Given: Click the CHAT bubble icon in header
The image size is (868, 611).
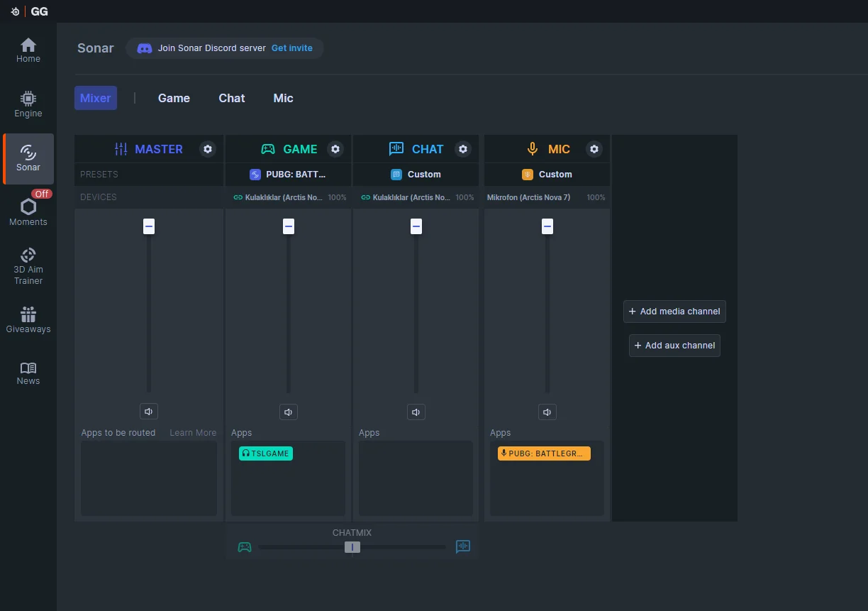Looking at the screenshot, I should pyautogui.click(x=396, y=149).
